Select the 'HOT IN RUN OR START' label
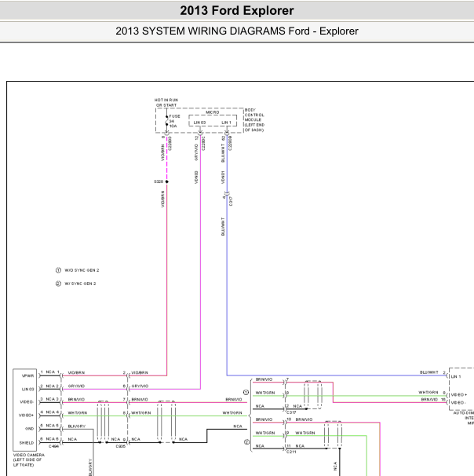The height and width of the screenshot is (476, 474). point(166,103)
